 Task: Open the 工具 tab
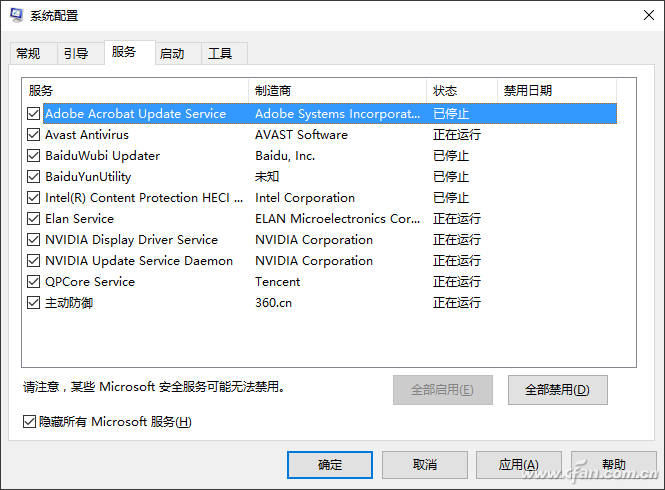click(x=220, y=54)
